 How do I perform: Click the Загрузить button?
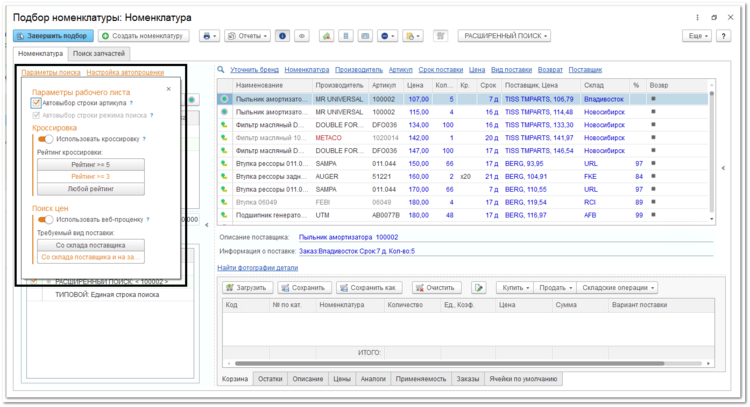(246, 287)
